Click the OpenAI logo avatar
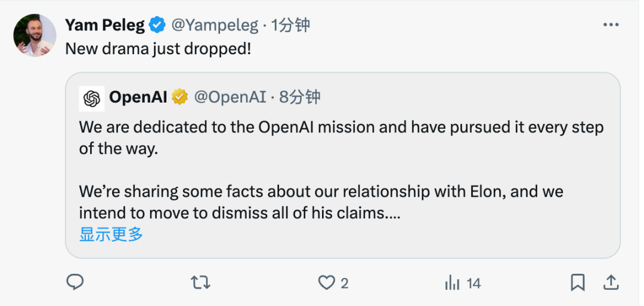Screen dimensions: 644x306 91,98
